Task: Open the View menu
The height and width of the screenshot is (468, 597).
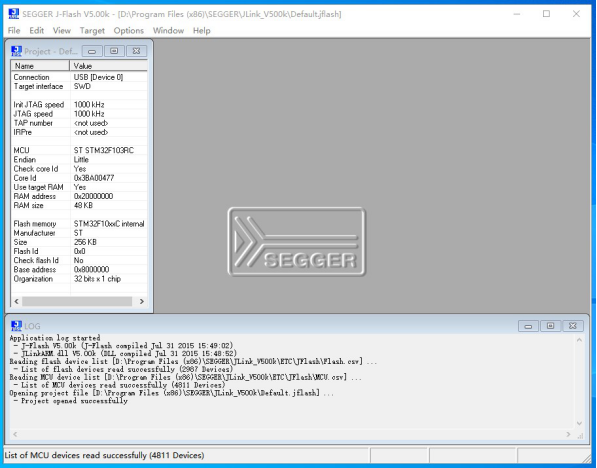Action: coord(62,30)
